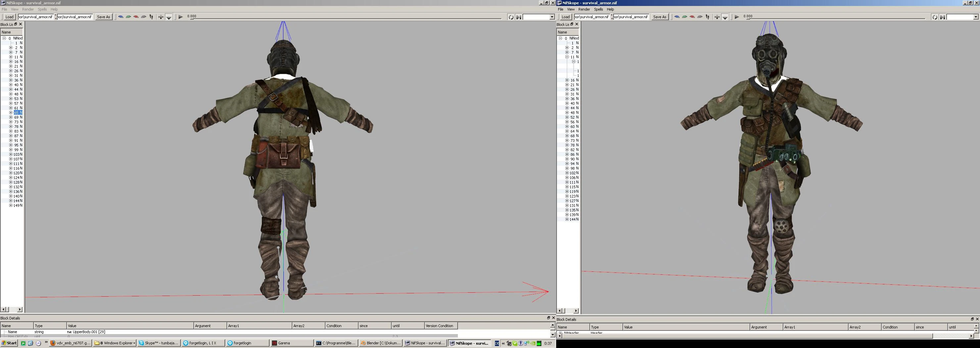Select block 65 row in left block list

coord(18,113)
